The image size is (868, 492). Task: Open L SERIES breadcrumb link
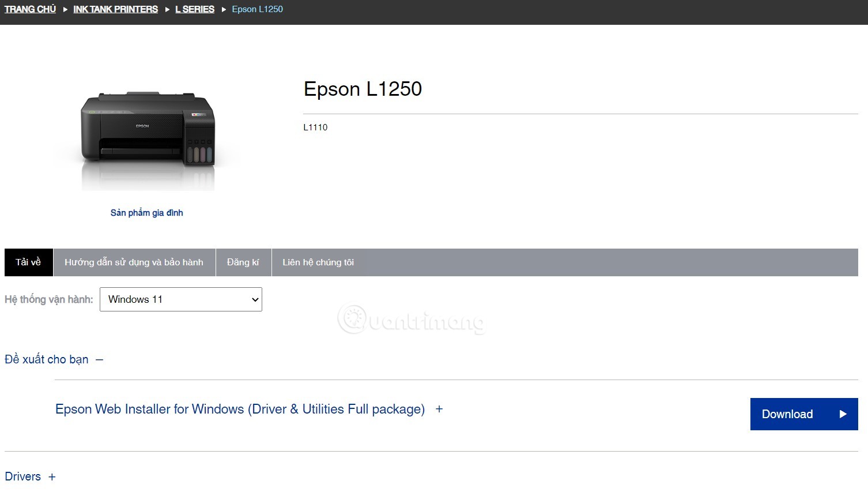click(195, 9)
